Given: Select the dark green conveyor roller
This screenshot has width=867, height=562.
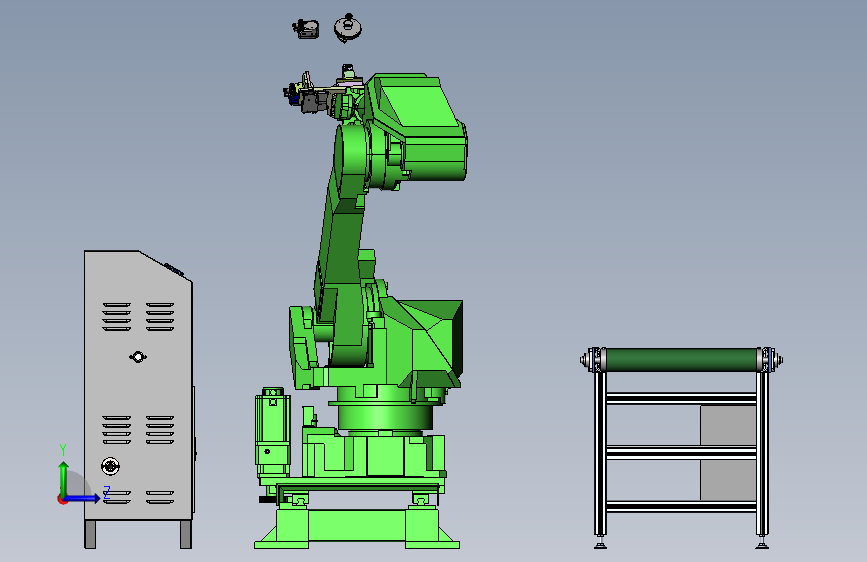Looking at the screenshot, I should pyautogui.click(x=681, y=360).
